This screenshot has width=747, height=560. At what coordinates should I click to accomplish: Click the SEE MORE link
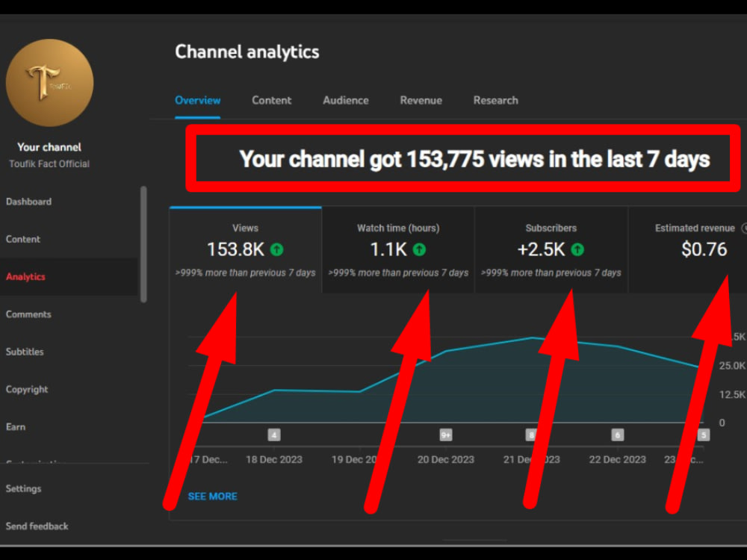[213, 497]
